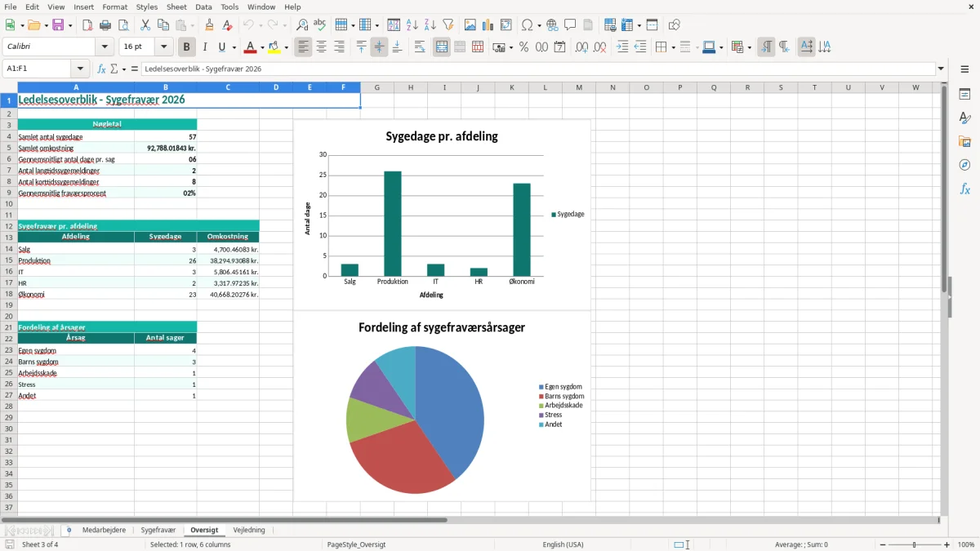Toggle Underline formatting
Screen dimensions: 980x551
[222, 47]
